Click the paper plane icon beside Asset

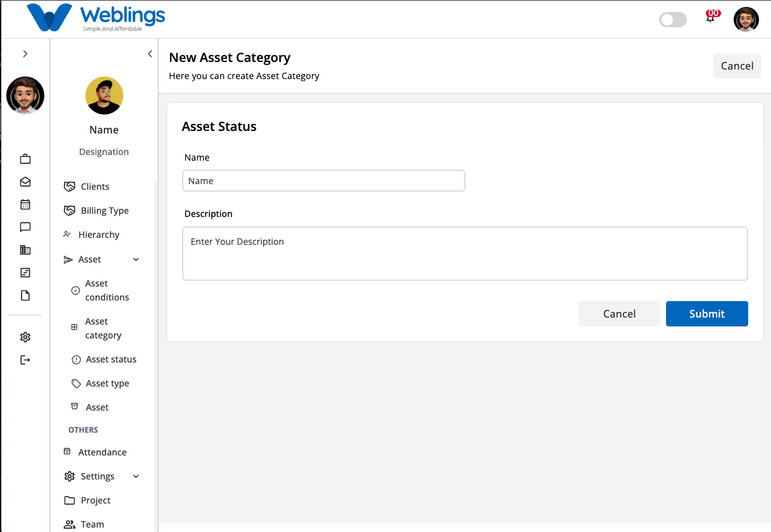[68, 259]
